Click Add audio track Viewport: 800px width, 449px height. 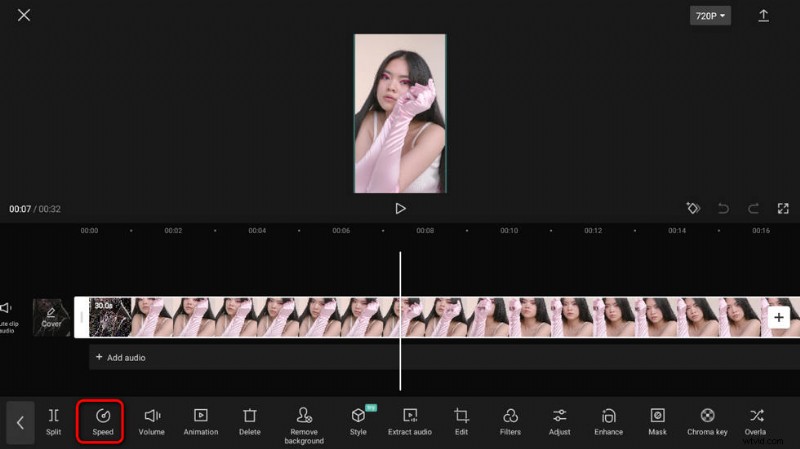pos(121,358)
